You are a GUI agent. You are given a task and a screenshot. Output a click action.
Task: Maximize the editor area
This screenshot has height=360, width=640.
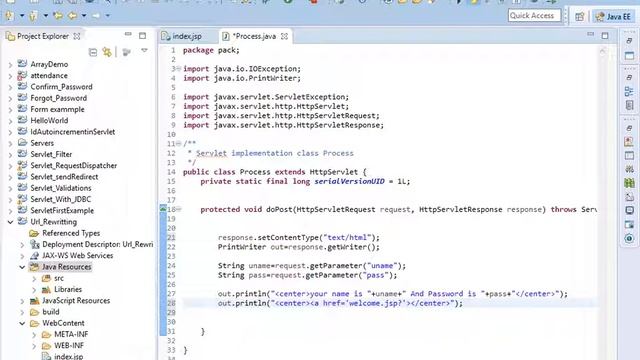[x=605, y=36]
